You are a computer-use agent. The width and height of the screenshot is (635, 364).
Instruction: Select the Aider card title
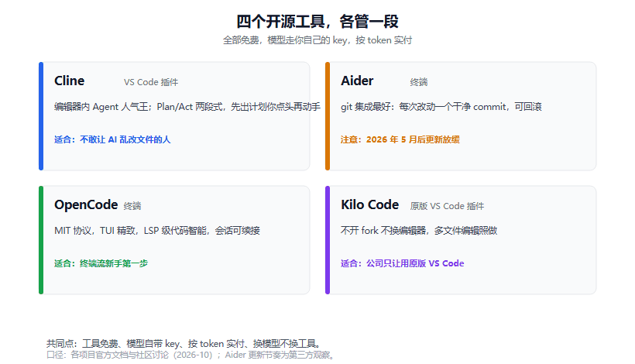357,81
